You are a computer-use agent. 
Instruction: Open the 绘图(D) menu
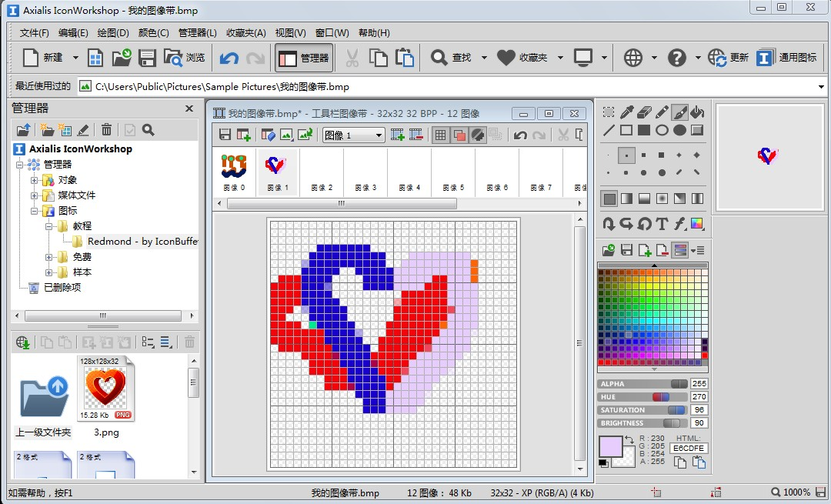coord(113,33)
